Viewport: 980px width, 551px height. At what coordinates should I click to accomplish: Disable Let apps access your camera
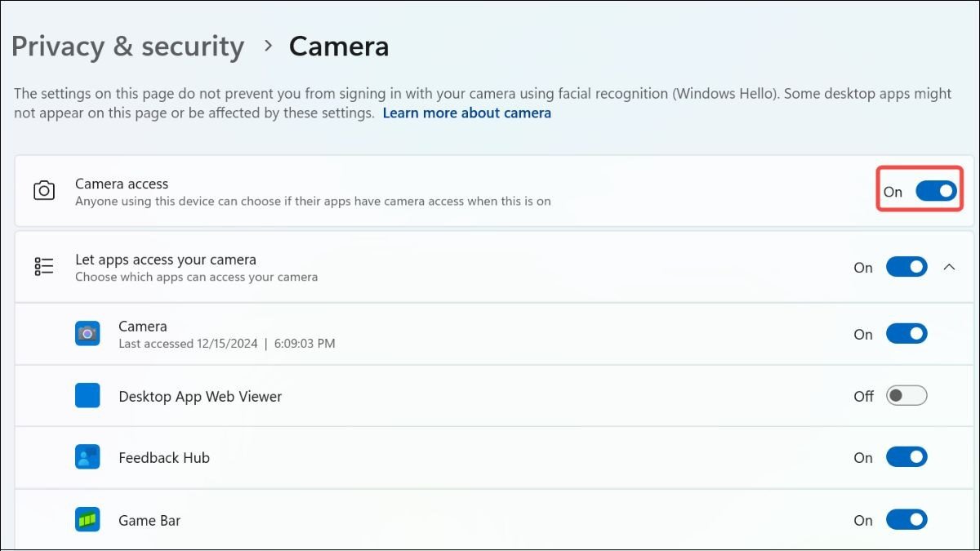pyautogui.click(x=906, y=267)
